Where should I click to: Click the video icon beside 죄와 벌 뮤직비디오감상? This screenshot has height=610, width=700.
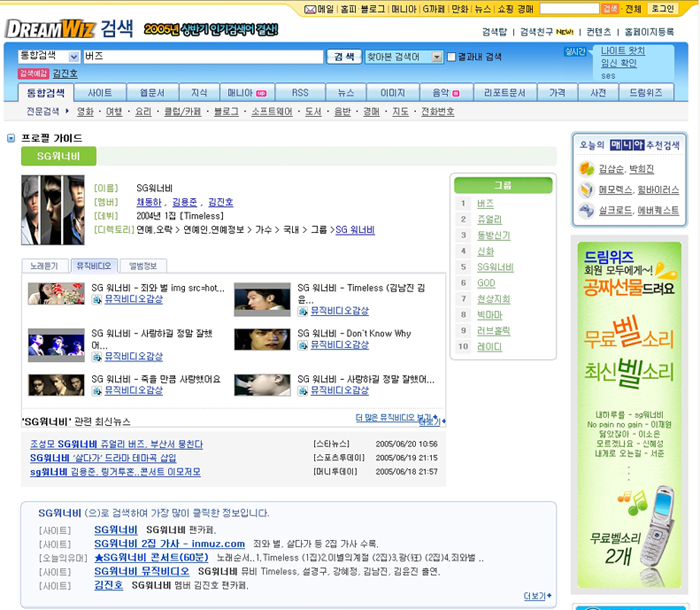point(96,300)
